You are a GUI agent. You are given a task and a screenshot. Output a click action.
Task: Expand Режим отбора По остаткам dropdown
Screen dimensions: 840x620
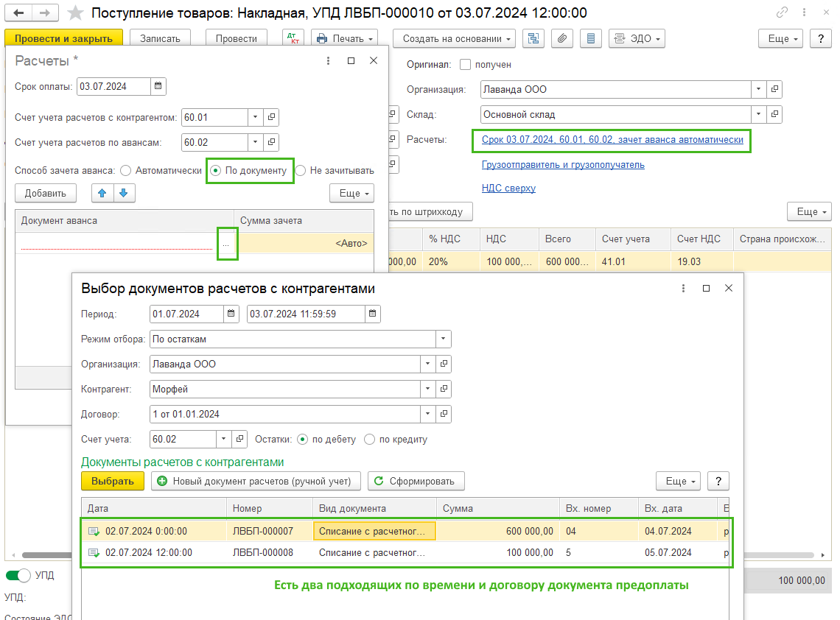[x=443, y=339]
